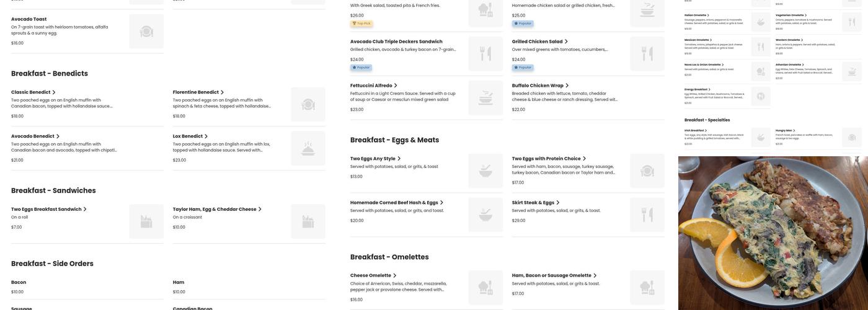Expand Classic Benedict using its chevron
This screenshot has height=310, width=868.
54,92
